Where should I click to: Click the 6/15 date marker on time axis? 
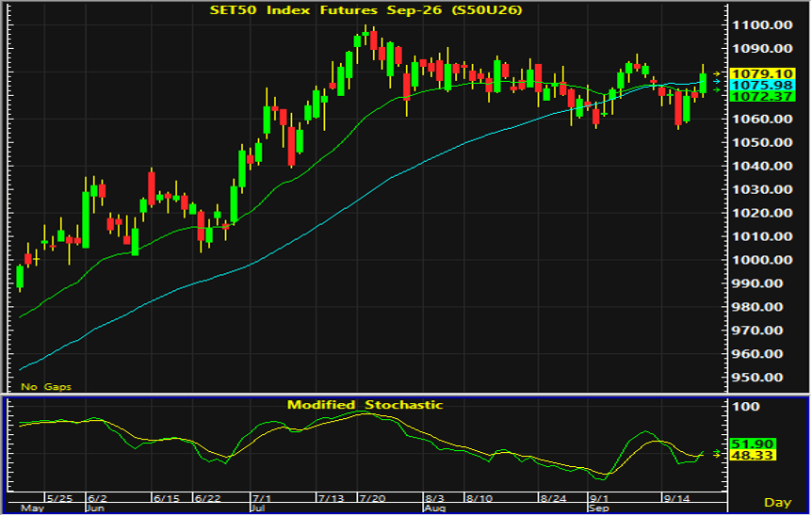coord(167,498)
